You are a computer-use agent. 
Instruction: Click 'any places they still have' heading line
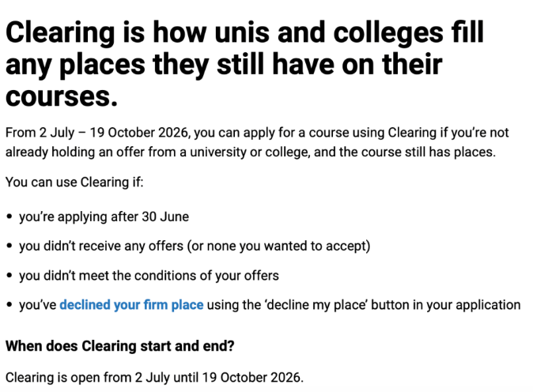224,65
